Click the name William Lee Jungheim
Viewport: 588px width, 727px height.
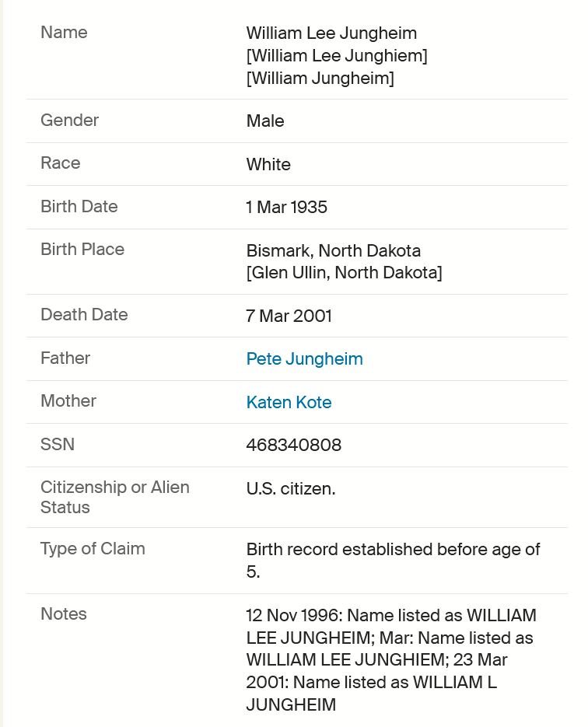pos(331,33)
